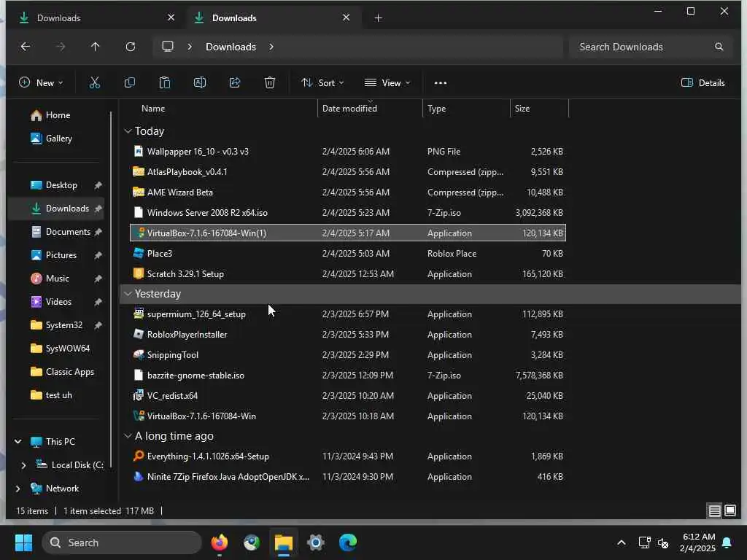Go up one folder level arrow
The image size is (747, 560).
96,47
